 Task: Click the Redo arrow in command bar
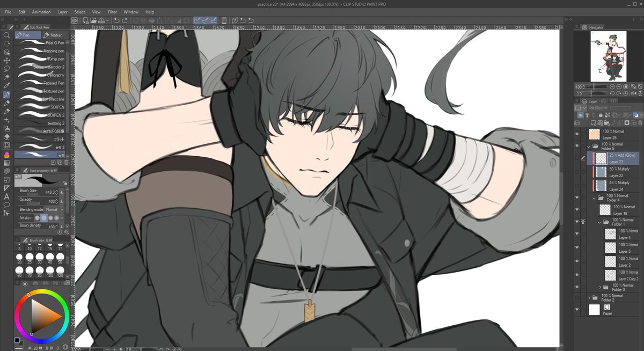[125, 20]
